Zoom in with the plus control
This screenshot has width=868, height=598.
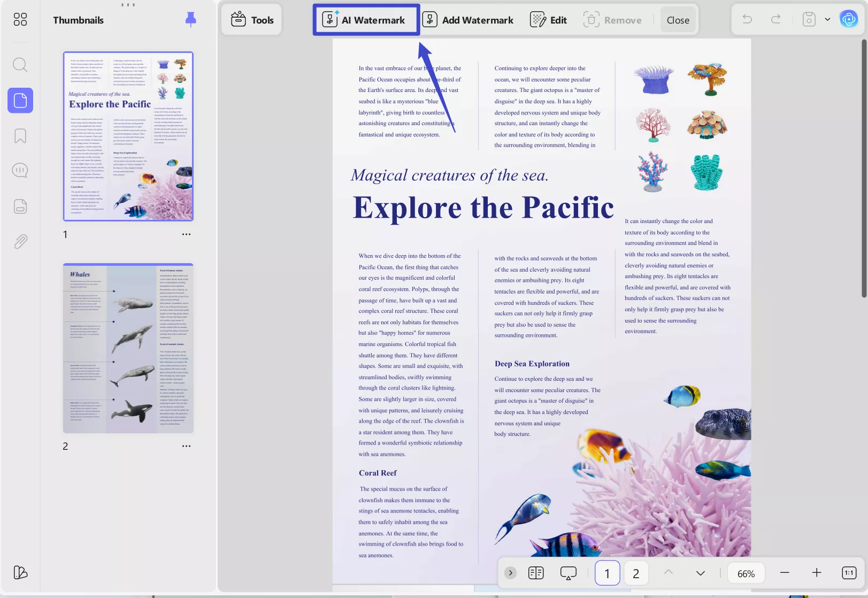point(817,572)
